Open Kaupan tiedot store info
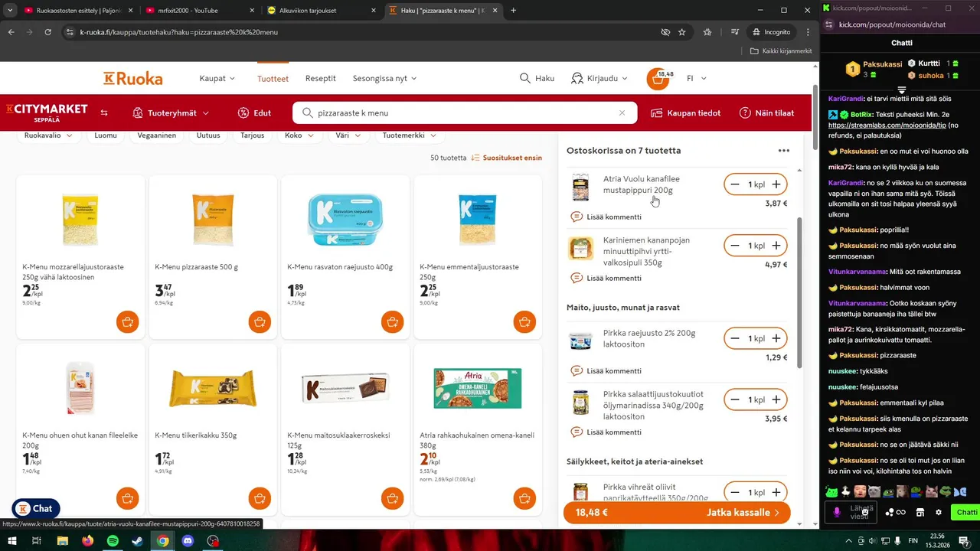Screen dimensions: 980x551 pos(686,112)
